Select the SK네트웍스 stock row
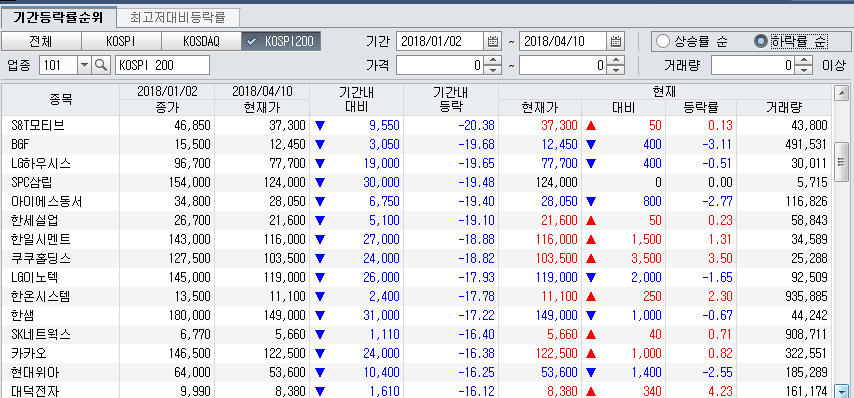 (x=417, y=334)
